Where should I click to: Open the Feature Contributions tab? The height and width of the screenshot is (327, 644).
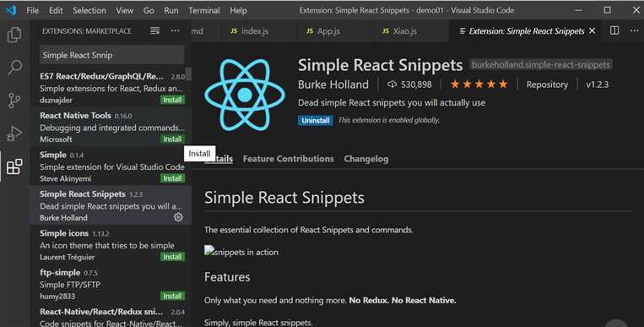coord(289,159)
